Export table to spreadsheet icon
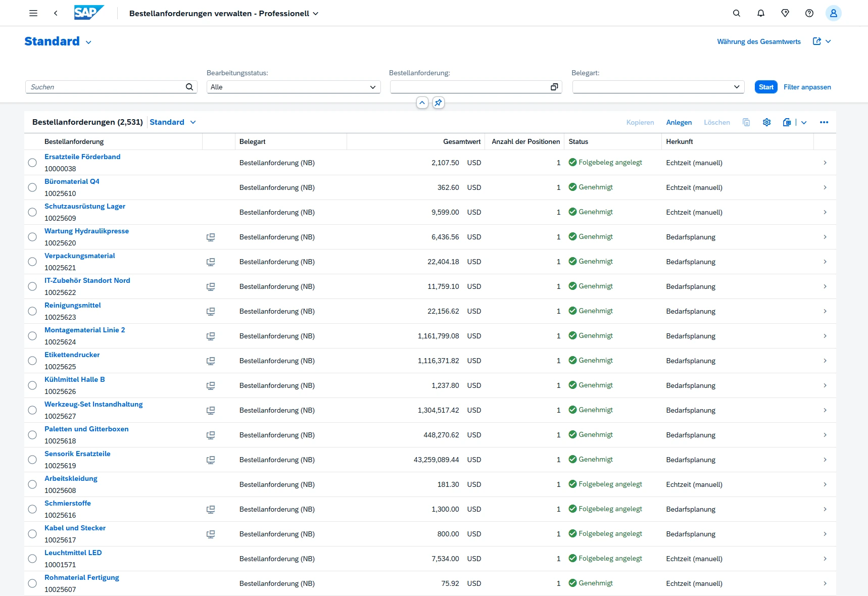This screenshot has width=868, height=596. [787, 122]
